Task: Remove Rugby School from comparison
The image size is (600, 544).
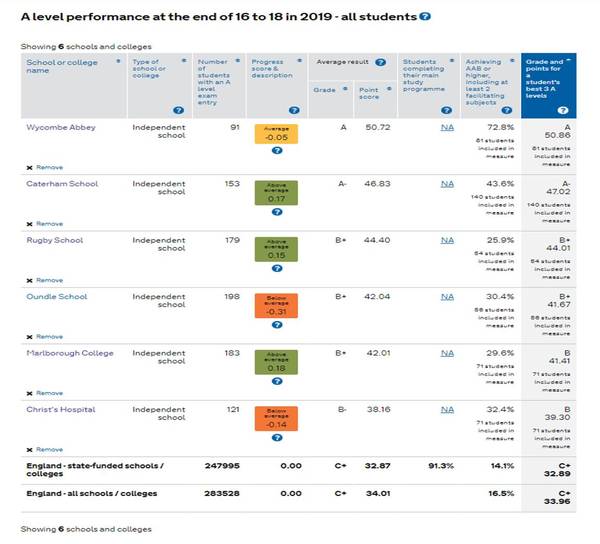Action: pyautogui.click(x=45, y=280)
